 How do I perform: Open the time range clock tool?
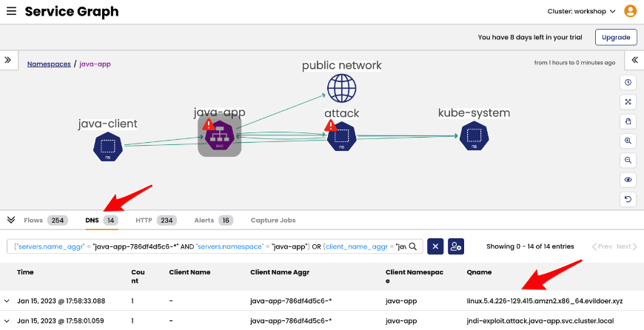[x=628, y=83]
